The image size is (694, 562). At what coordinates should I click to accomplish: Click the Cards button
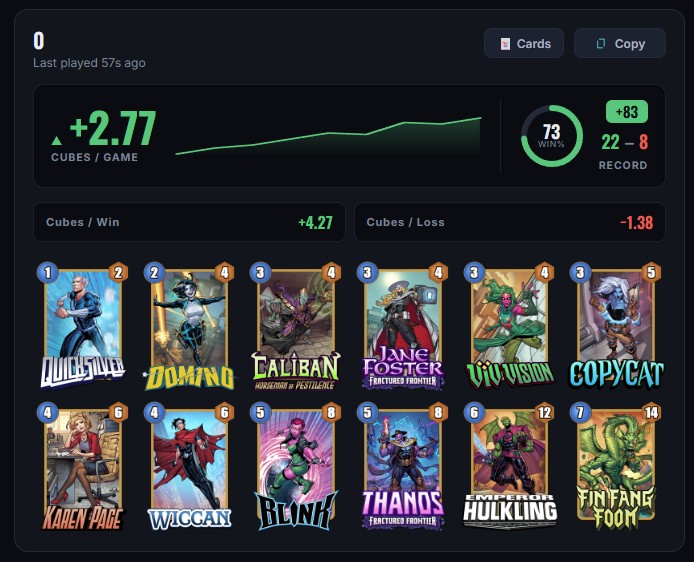[x=524, y=43]
